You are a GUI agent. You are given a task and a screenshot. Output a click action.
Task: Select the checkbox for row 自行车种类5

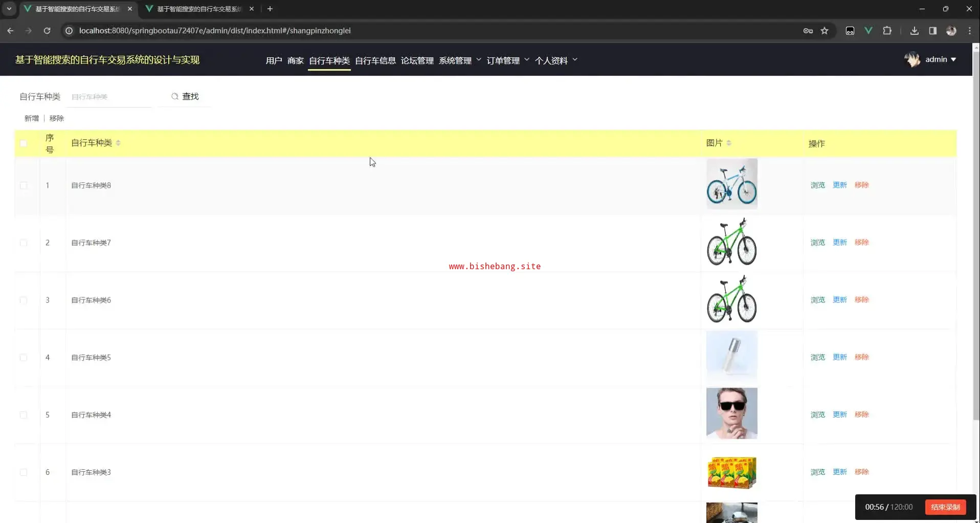click(x=24, y=357)
